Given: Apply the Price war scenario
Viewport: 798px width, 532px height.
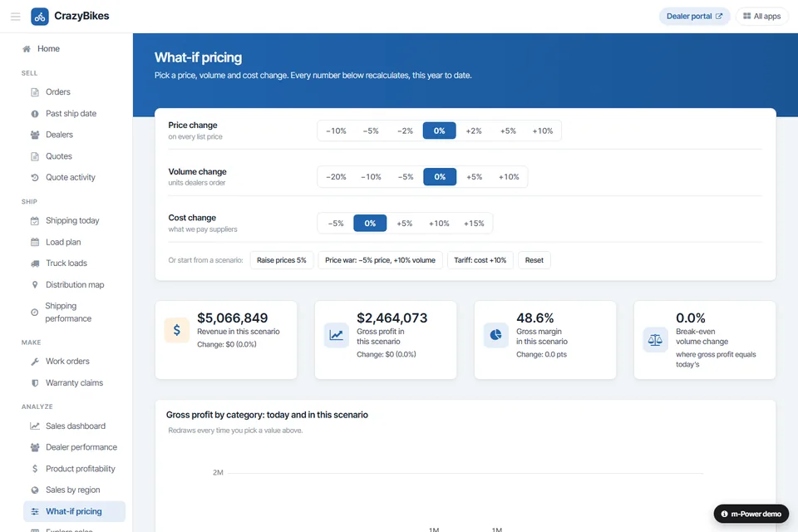Looking at the screenshot, I should 380,260.
